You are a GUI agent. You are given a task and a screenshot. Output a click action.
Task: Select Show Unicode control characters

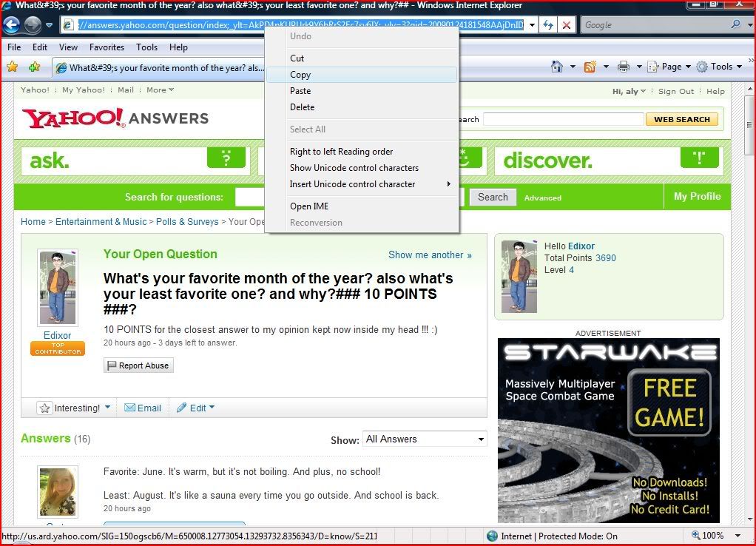[x=362, y=168]
